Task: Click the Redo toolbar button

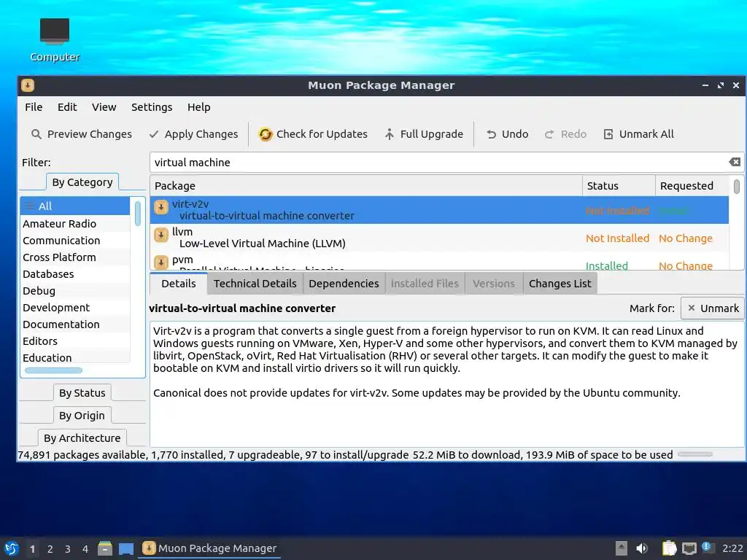Action: (565, 134)
